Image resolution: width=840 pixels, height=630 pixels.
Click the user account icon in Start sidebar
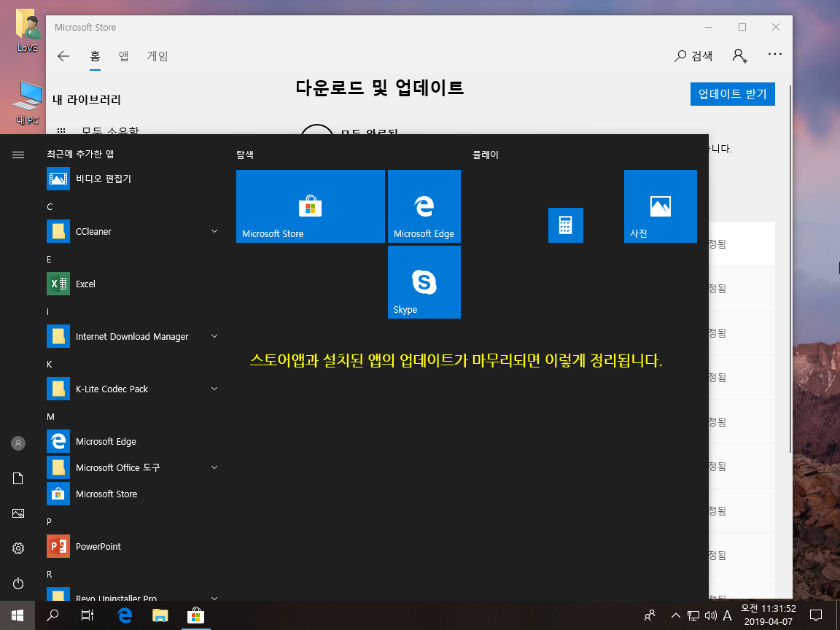[x=18, y=443]
